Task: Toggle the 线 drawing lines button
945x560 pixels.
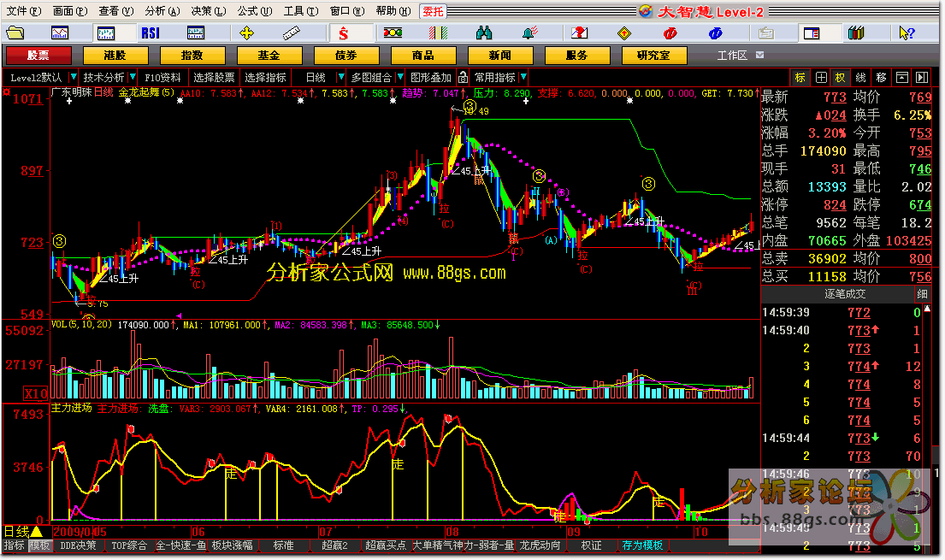Action: [x=860, y=77]
